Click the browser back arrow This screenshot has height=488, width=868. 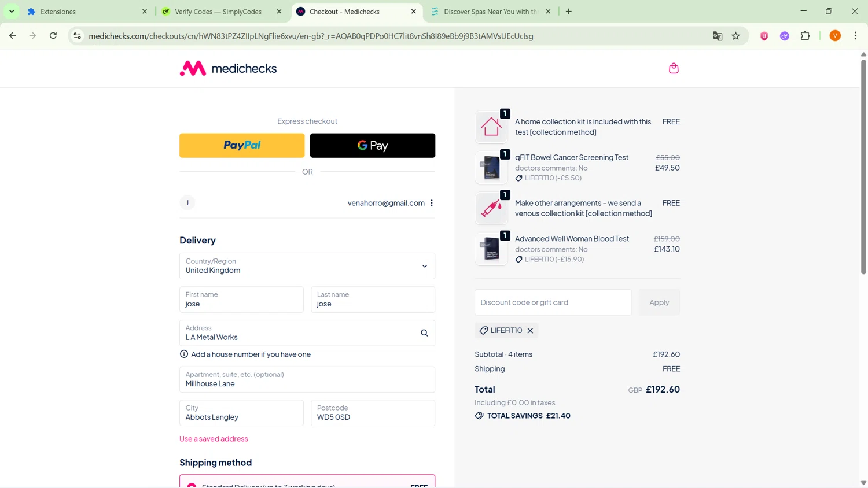pos(13,36)
